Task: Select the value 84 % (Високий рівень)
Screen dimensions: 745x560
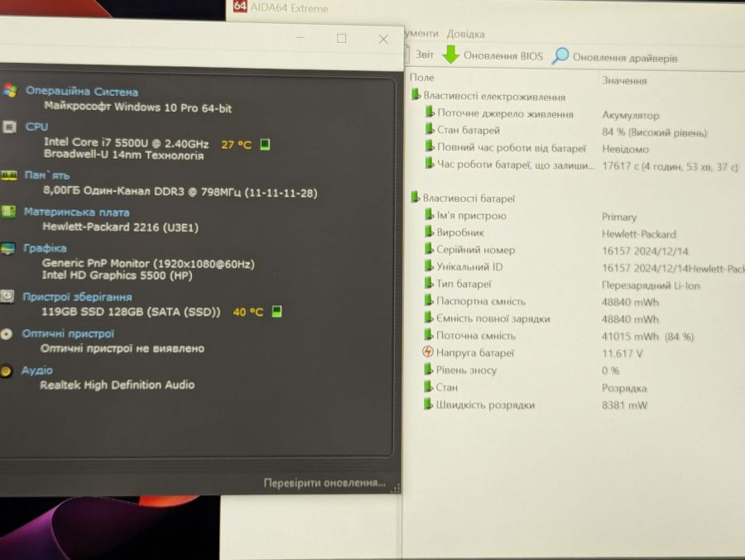Action: (x=654, y=132)
